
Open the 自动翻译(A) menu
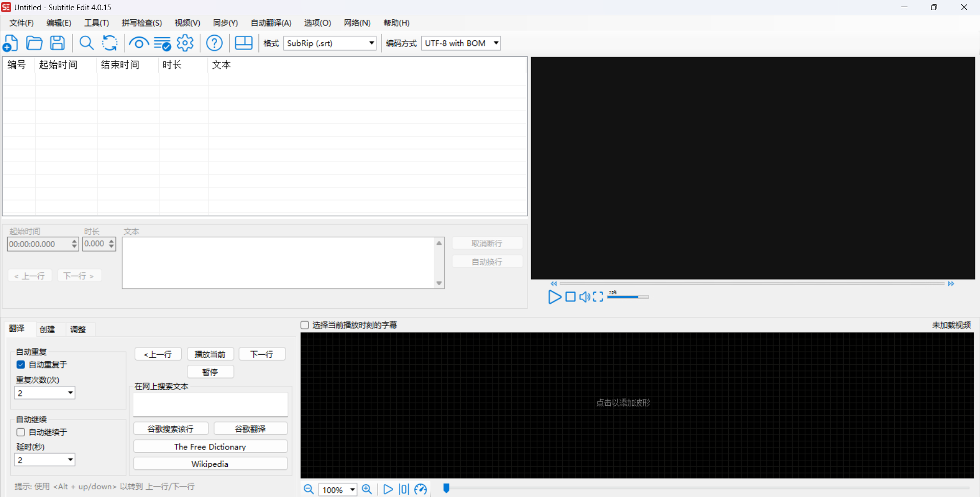(271, 23)
